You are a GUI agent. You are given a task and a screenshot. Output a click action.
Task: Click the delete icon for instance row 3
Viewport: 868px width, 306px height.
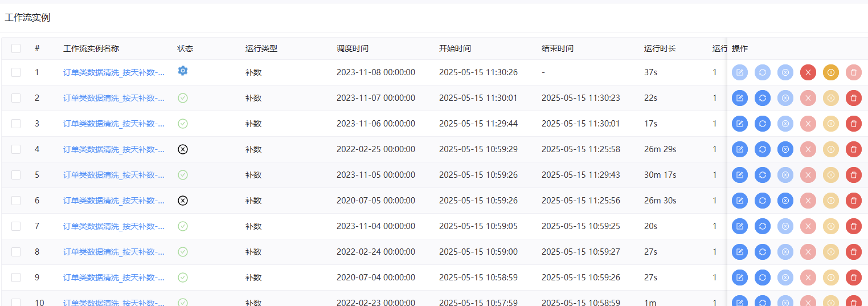[853, 124]
